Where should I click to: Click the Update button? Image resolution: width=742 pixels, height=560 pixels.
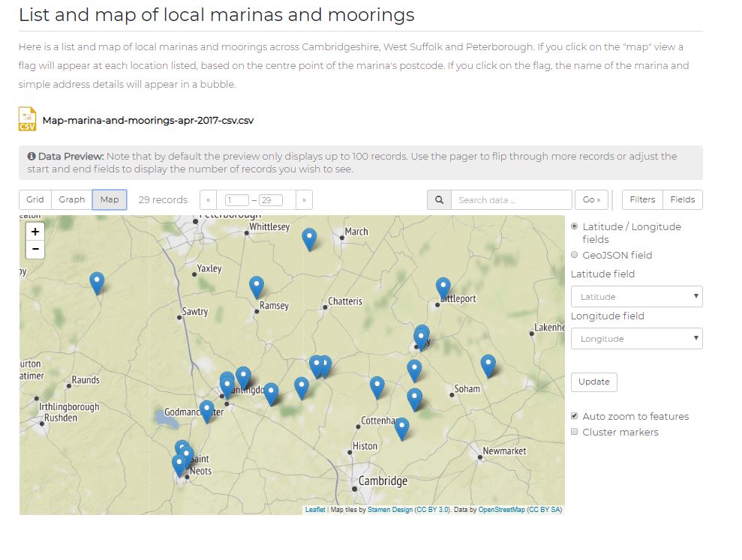pyautogui.click(x=593, y=382)
